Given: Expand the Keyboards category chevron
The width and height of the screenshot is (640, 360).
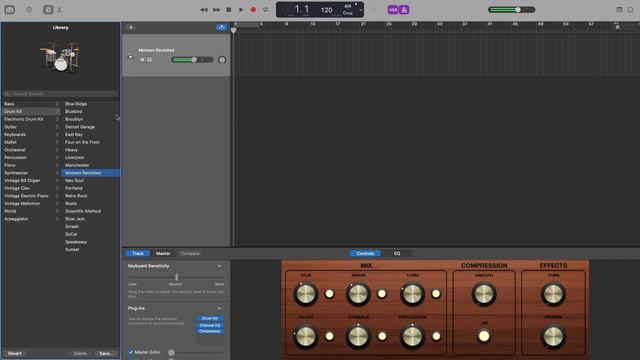Looking at the screenshot, I should 57,135.
